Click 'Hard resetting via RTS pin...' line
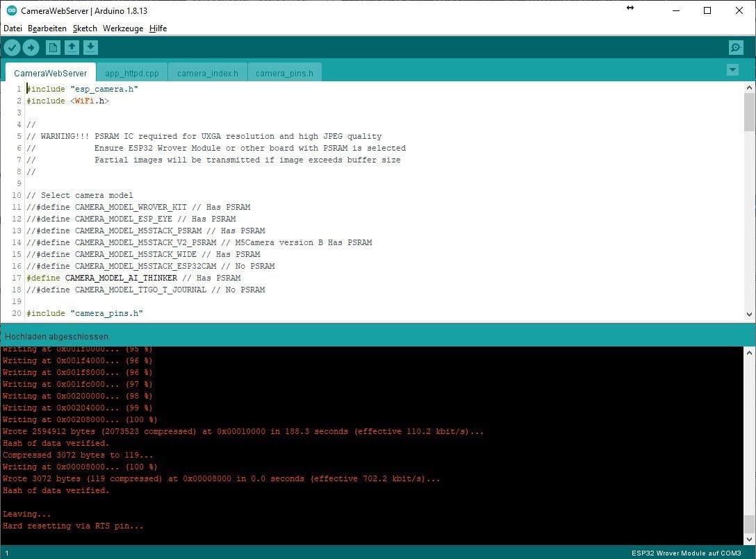Image resolution: width=756 pixels, height=559 pixels. [x=73, y=526]
